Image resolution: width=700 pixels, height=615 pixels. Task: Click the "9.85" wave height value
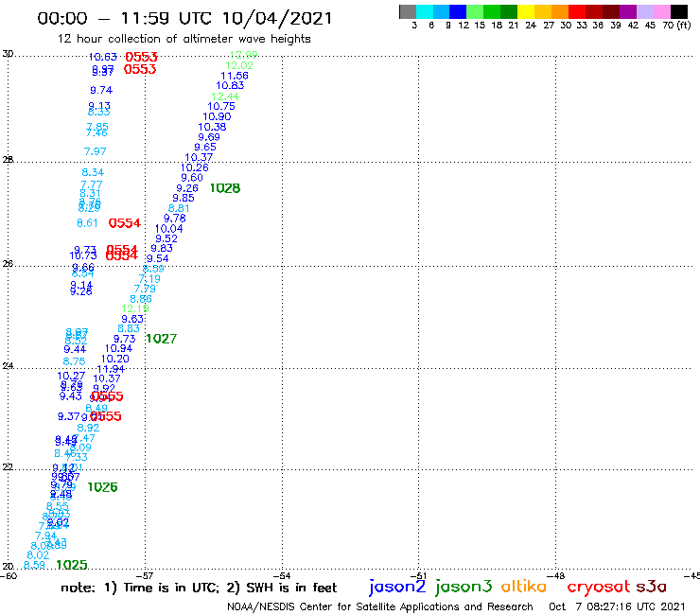click(184, 198)
